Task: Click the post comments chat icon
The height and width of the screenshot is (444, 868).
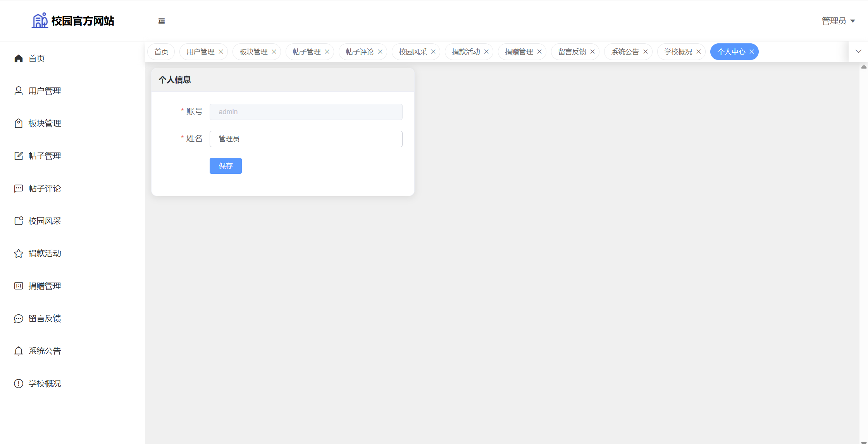Action: 19,189
